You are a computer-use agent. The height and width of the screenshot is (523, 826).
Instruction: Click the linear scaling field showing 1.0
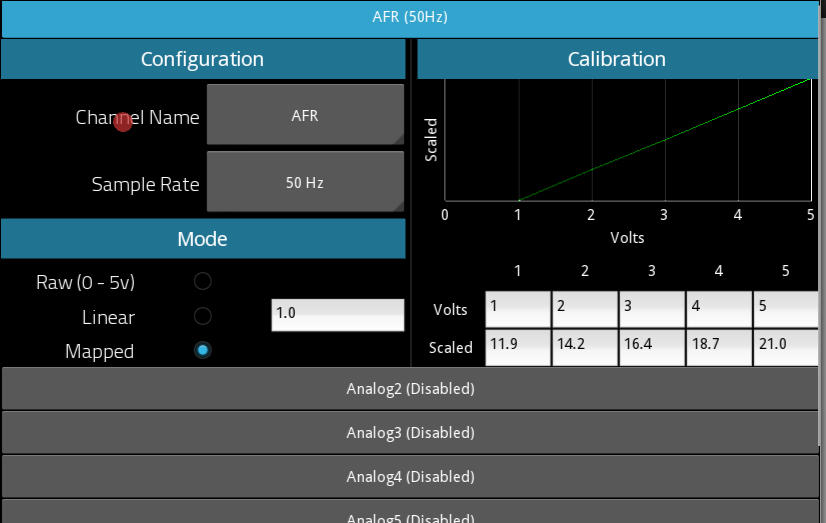[338, 315]
